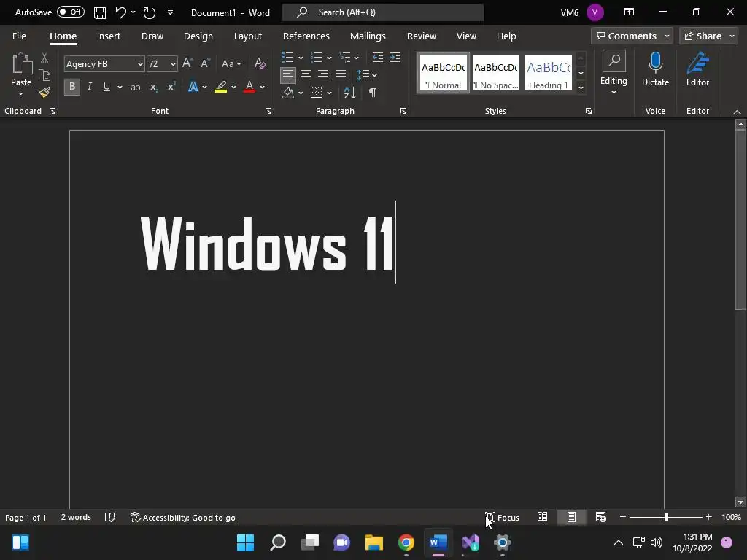This screenshot has width=747, height=560.
Task: Click the Save icon in title bar
Action: tap(99, 12)
